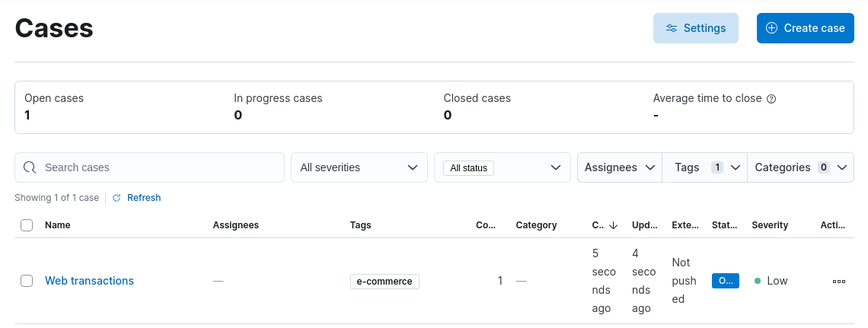
Task: Click the refresh icon next to Refresh
Action: (116, 198)
